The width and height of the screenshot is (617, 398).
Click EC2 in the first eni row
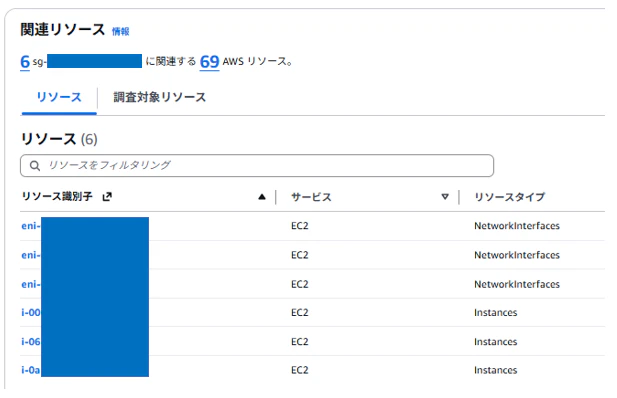coord(299,226)
